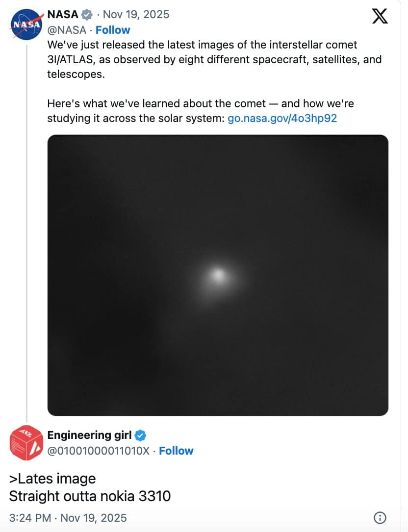Screen dimensions: 408x532
Task: Click Engineering girl's verified checkmark badge
Action: 141,435
